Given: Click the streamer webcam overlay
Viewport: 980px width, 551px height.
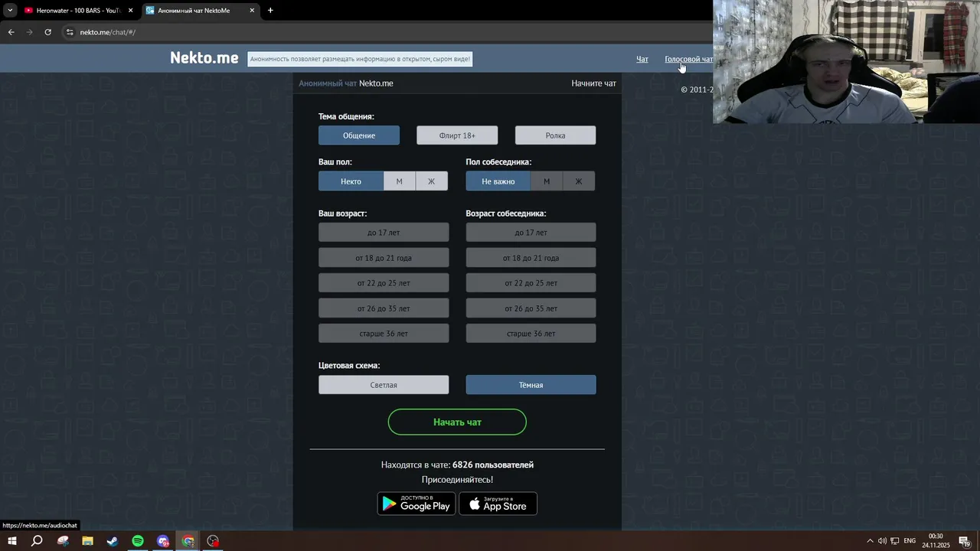Looking at the screenshot, I should [846, 61].
